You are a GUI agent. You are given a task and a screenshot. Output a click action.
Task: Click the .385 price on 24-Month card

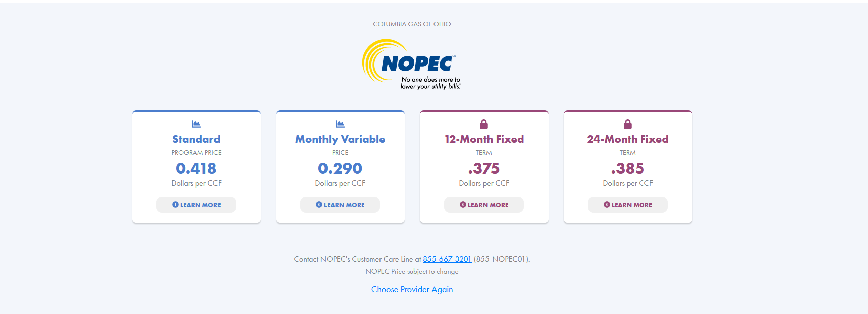tap(628, 168)
